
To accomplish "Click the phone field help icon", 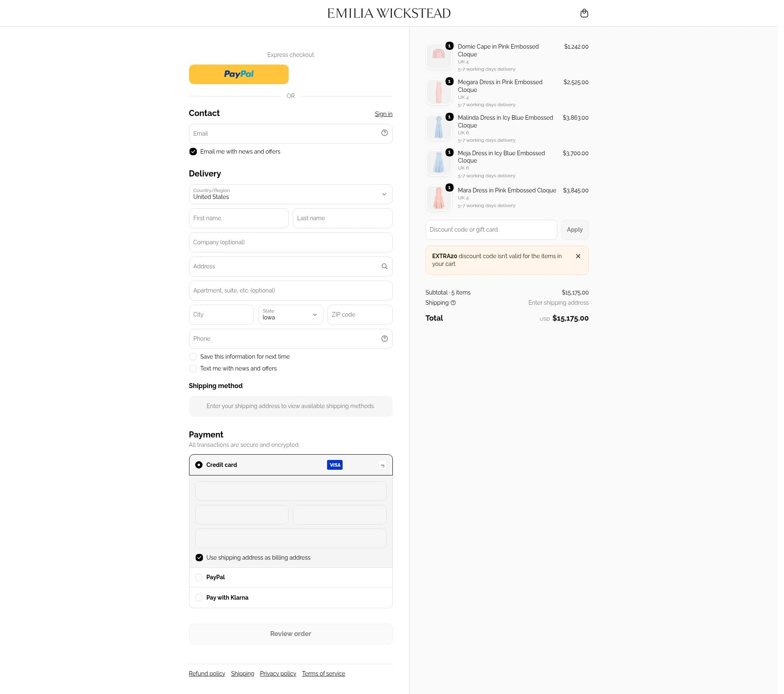I will (384, 339).
